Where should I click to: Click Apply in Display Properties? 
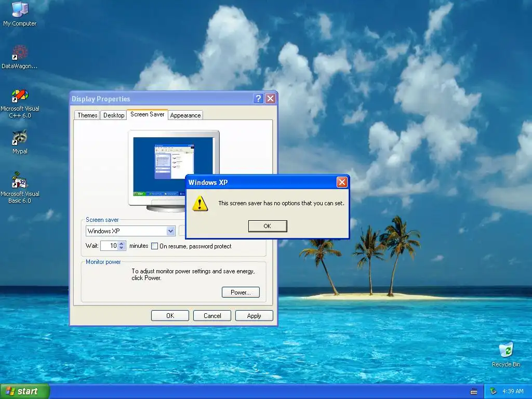click(x=254, y=315)
